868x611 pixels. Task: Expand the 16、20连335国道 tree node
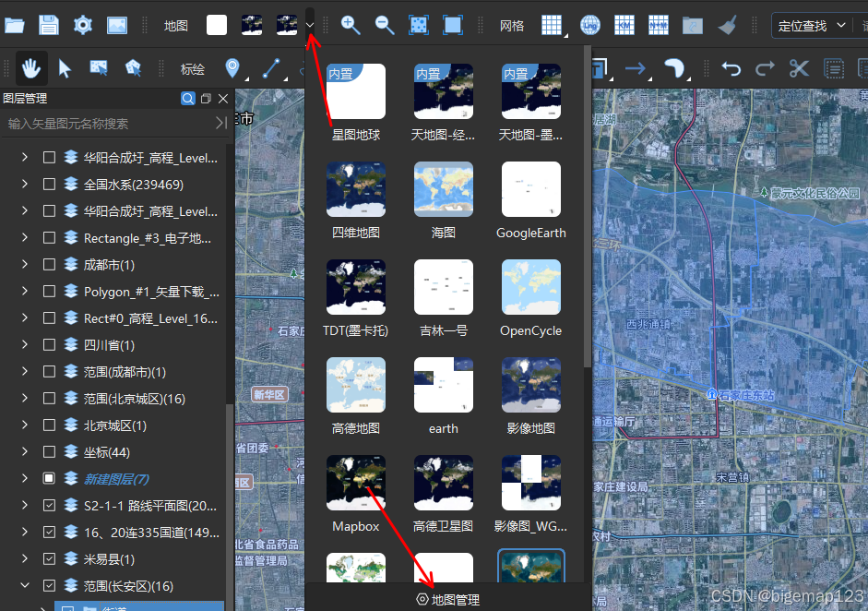click(25, 532)
